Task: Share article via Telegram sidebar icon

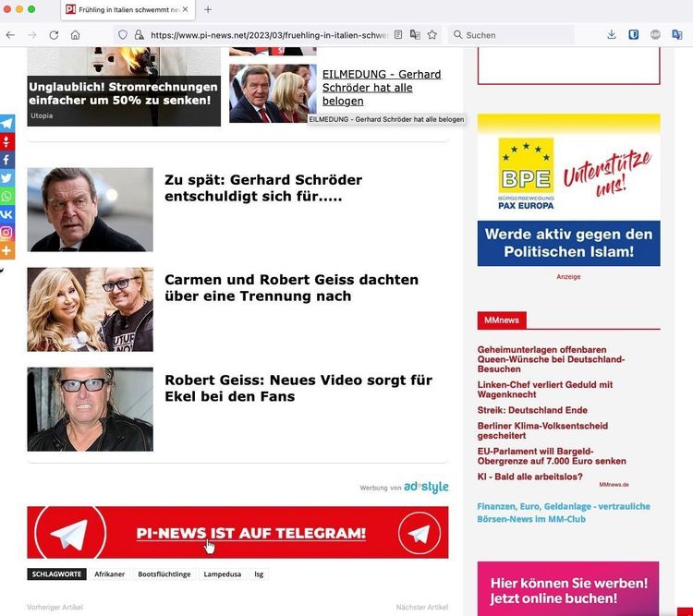Action: [7, 123]
